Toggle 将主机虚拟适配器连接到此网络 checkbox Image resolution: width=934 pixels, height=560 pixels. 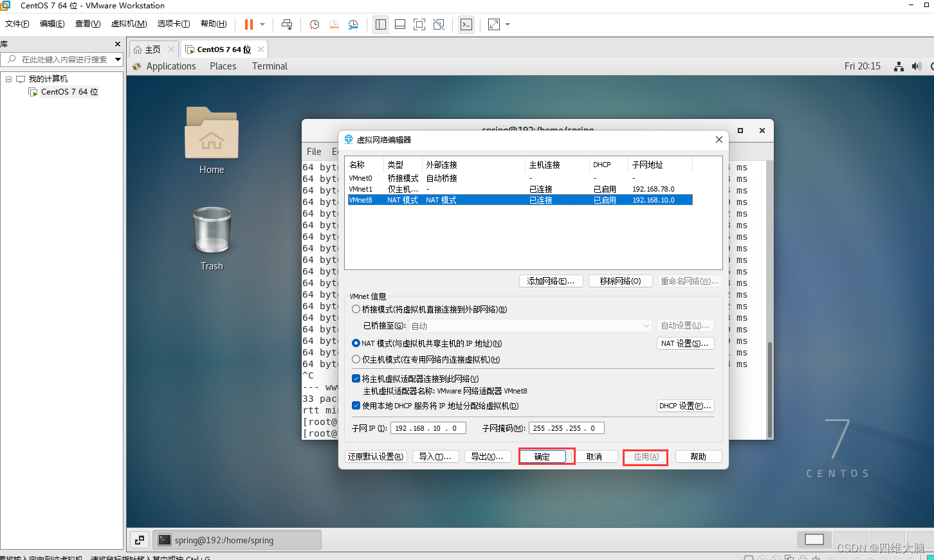pyautogui.click(x=356, y=379)
